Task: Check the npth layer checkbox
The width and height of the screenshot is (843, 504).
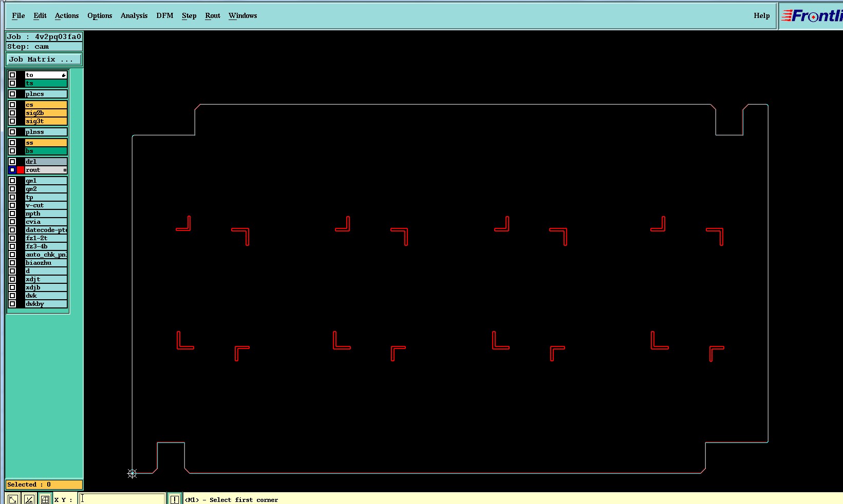Action: (12, 214)
